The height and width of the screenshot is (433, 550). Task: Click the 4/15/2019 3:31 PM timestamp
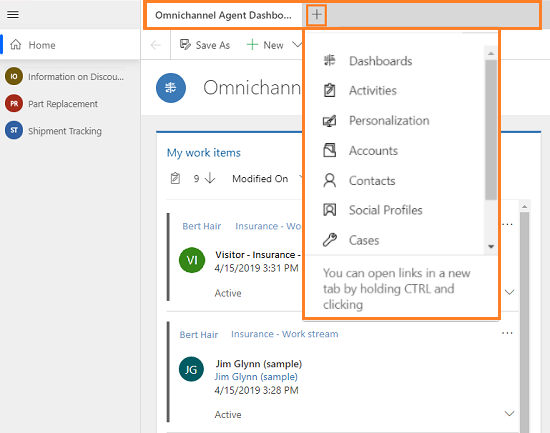click(256, 268)
